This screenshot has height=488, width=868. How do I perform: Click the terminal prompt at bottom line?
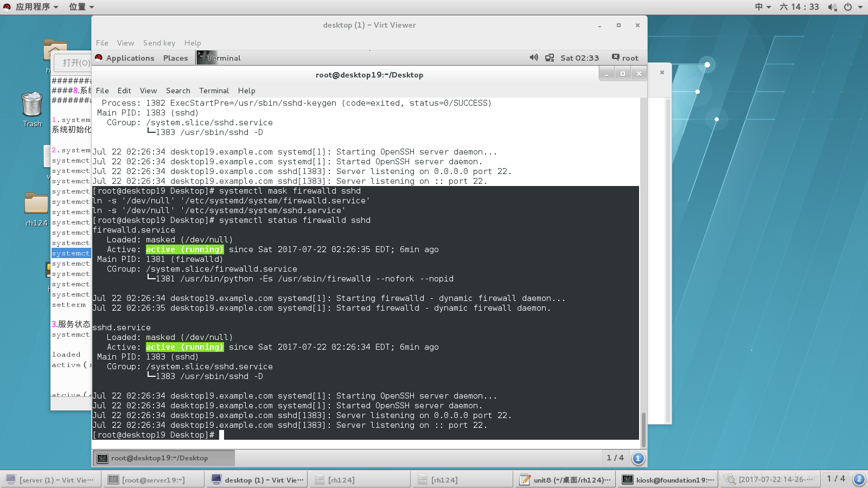pos(154,435)
